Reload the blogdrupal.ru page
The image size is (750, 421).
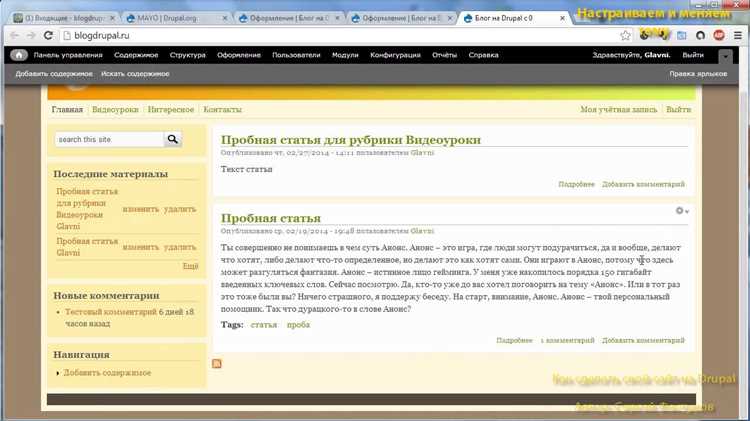click(x=48, y=35)
